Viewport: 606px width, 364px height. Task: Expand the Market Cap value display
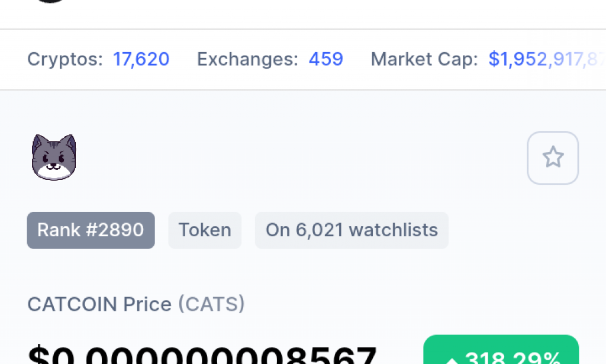[544, 59]
